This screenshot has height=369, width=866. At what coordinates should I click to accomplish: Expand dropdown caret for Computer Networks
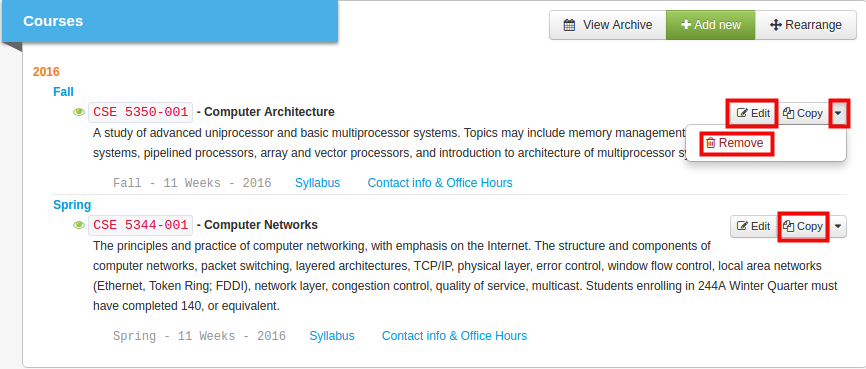[838, 226]
